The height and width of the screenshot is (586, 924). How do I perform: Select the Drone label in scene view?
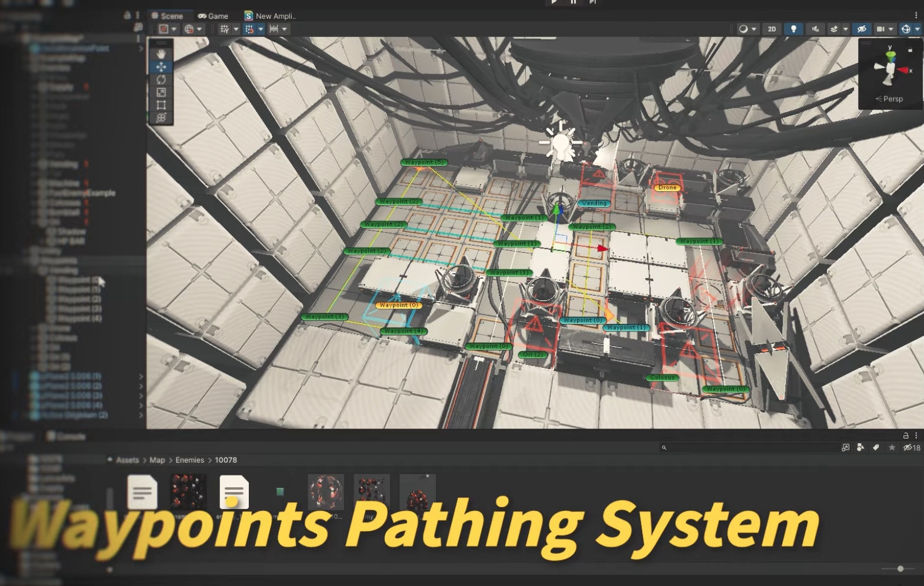[668, 187]
